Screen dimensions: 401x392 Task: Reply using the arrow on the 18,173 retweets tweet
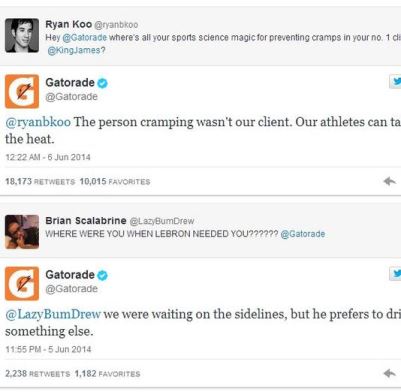click(389, 181)
